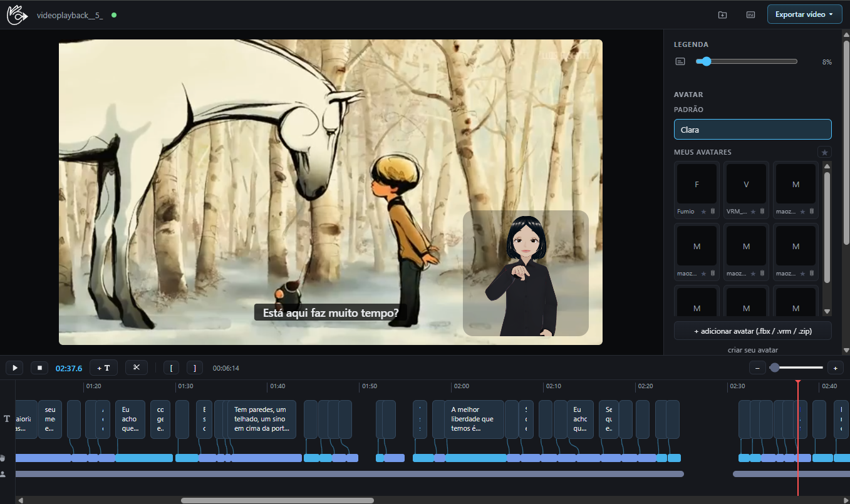Image resolution: width=850 pixels, height=504 pixels.
Task: Click the 02:20 mark on time ruler
Action: pyautogui.click(x=645, y=386)
